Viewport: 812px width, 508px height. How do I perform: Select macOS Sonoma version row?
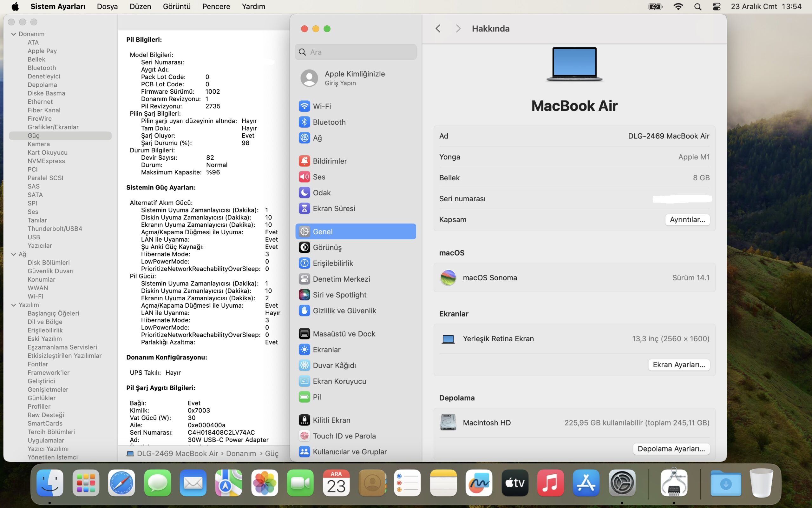pos(574,277)
